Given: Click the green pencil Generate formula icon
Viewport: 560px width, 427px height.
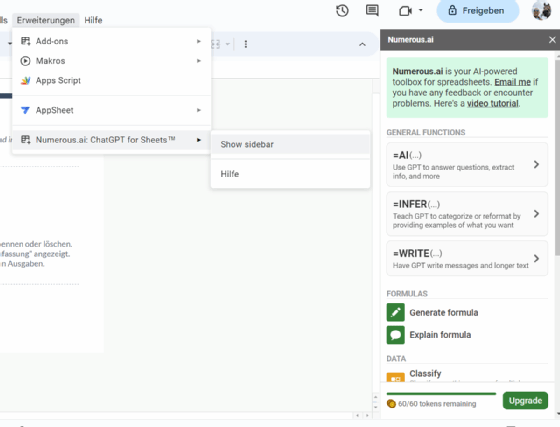Looking at the screenshot, I should point(395,312).
